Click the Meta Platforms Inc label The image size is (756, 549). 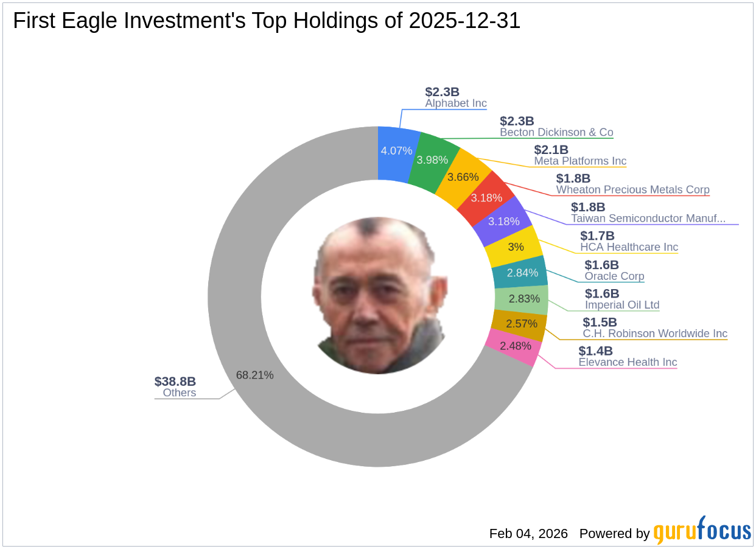[580, 161]
